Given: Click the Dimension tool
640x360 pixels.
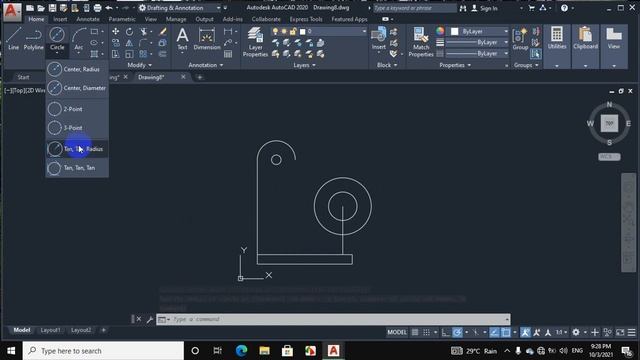Looking at the screenshot, I should point(207,39).
